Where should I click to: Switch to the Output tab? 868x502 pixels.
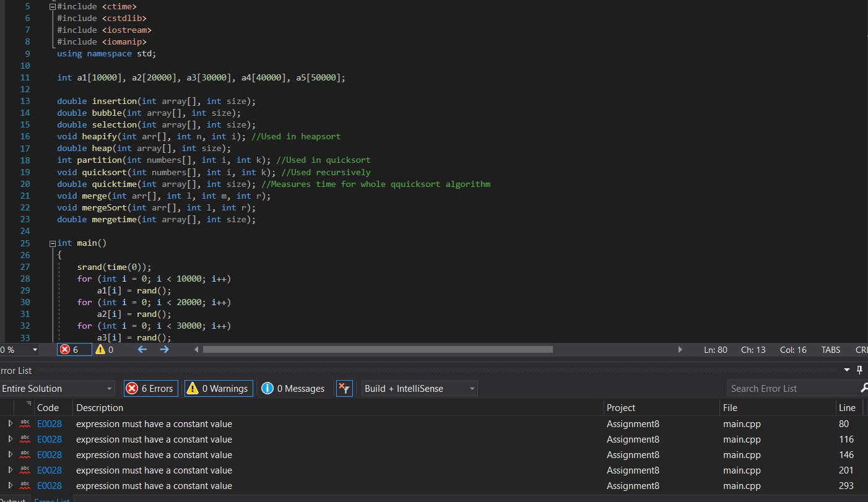[x=12, y=500]
